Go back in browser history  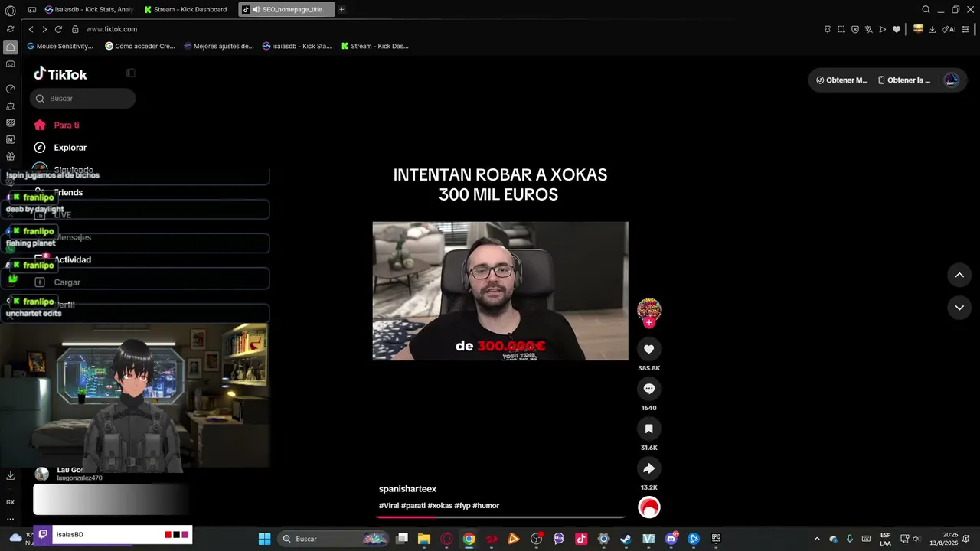coord(31,29)
